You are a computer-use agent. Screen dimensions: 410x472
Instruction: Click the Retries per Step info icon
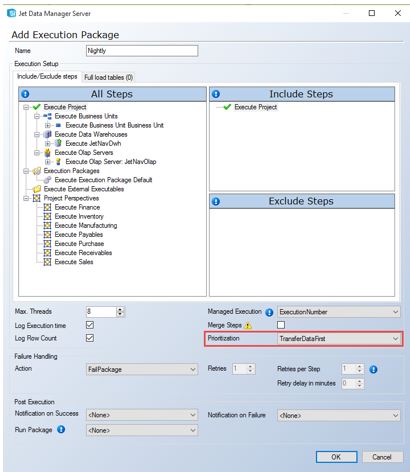coord(374,369)
